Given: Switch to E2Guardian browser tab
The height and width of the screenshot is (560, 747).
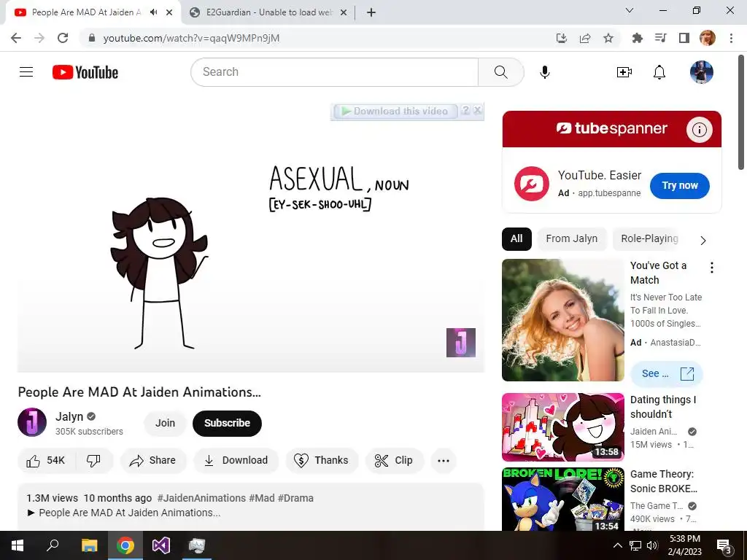Looking at the screenshot, I should [269, 12].
